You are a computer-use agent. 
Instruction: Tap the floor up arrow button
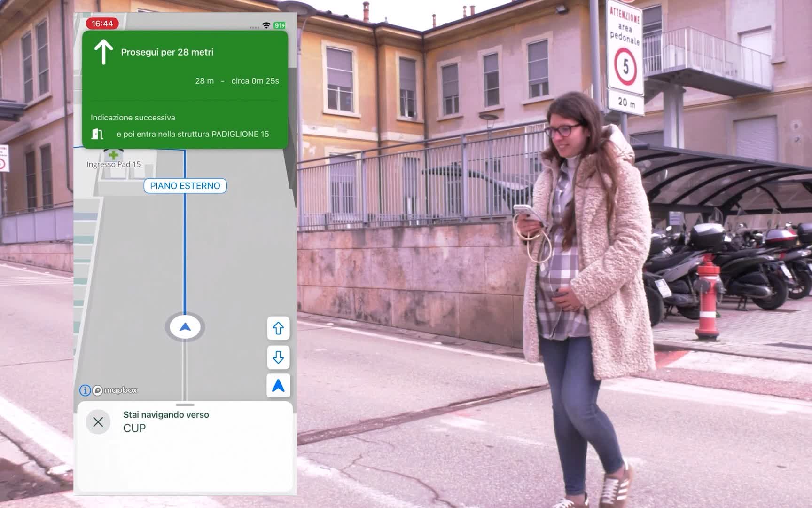pyautogui.click(x=278, y=328)
